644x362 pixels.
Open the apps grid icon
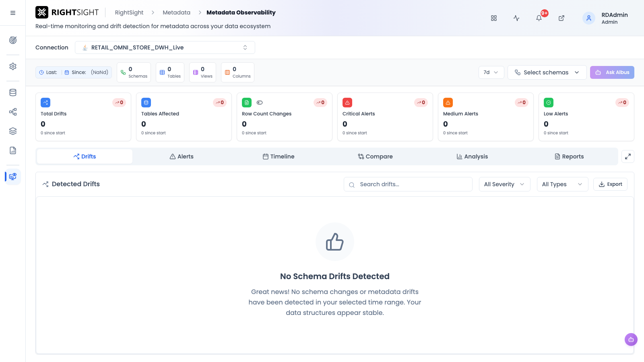[494, 18]
